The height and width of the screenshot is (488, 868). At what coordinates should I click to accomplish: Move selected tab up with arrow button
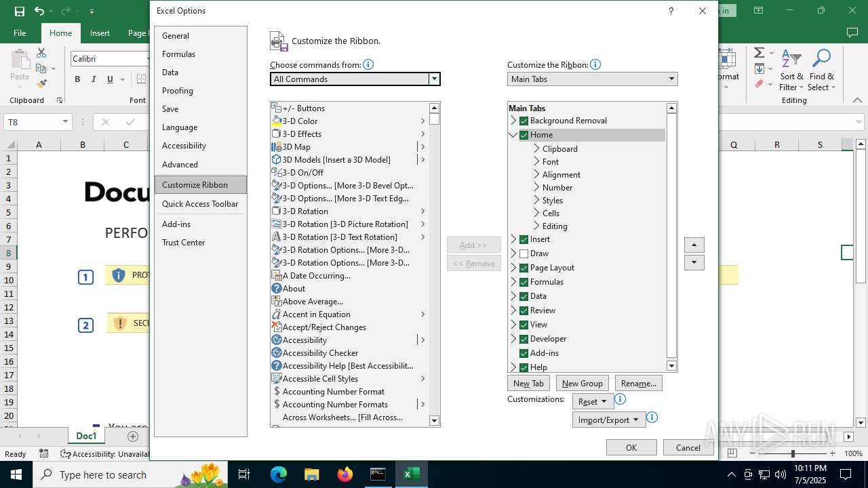694,245
